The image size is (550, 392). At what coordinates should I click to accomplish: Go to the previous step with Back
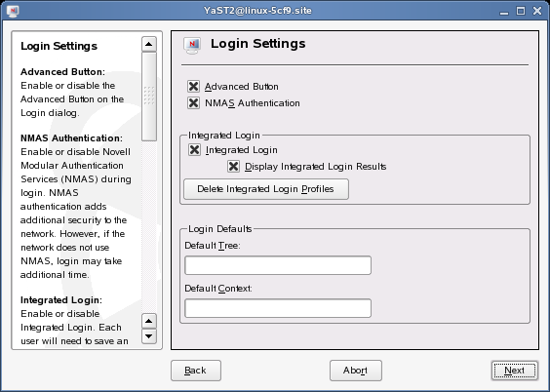196,371
